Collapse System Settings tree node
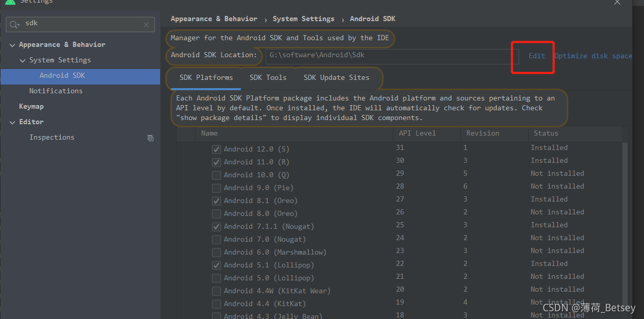Image resolution: width=644 pixels, height=319 pixels. pos(23,60)
